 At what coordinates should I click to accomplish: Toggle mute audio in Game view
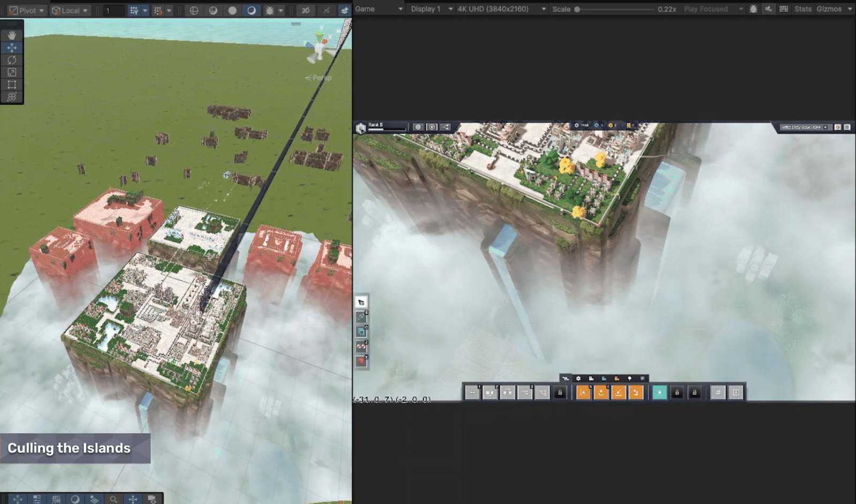click(768, 9)
